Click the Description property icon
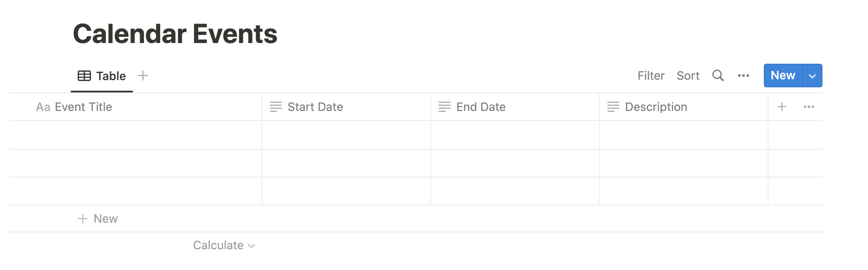The width and height of the screenshot is (868, 270). pos(613,107)
